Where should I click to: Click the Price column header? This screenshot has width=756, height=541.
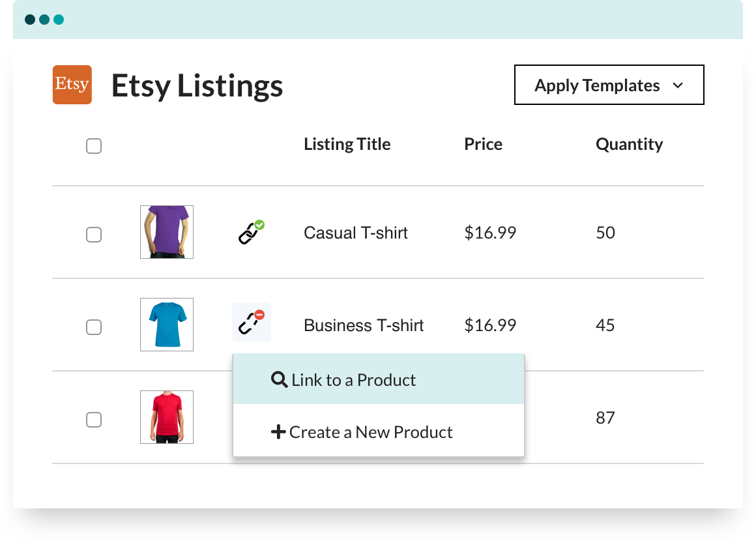(x=483, y=144)
